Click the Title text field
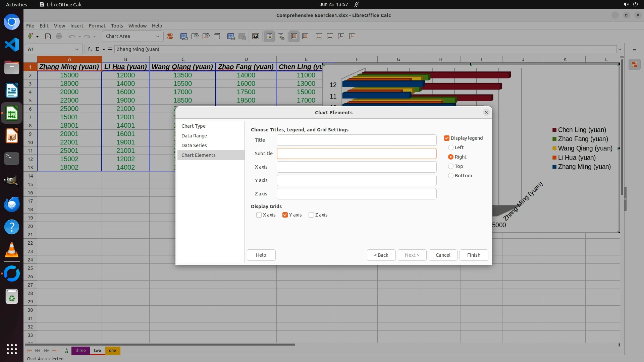Image resolution: width=644 pixels, height=362 pixels. point(356,140)
